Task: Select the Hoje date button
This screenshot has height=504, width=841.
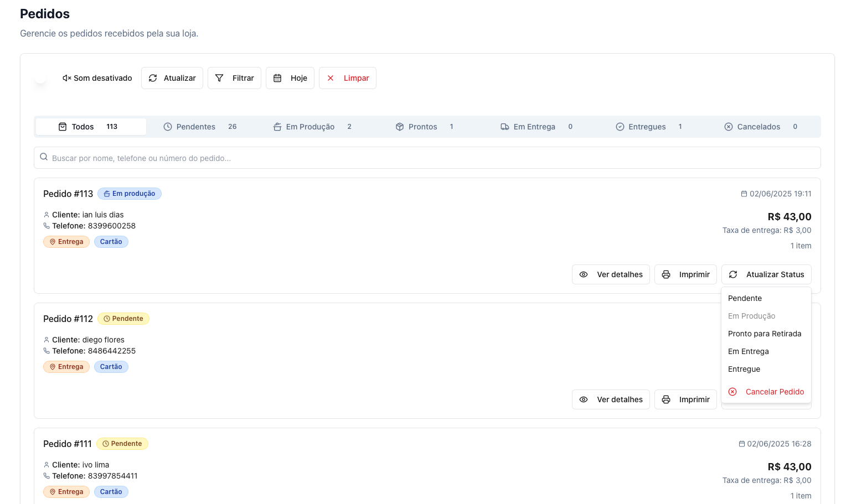Action: click(x=290, y=78)
